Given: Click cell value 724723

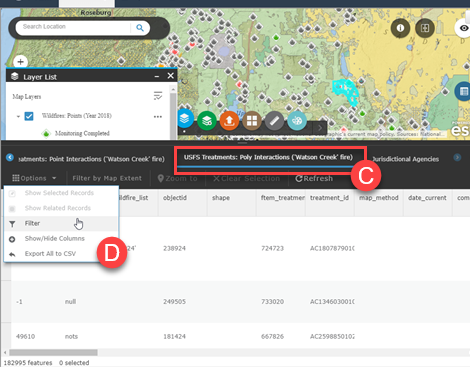Looking at the screenshot, I should pos(272,248).
